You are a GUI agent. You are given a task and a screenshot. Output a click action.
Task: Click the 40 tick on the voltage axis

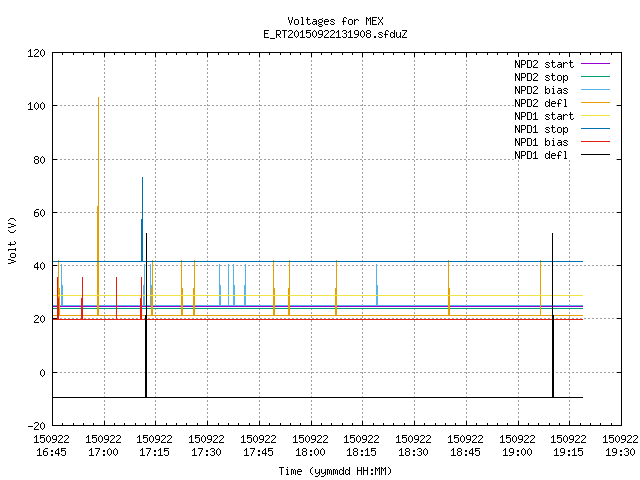tap(39, 266)
